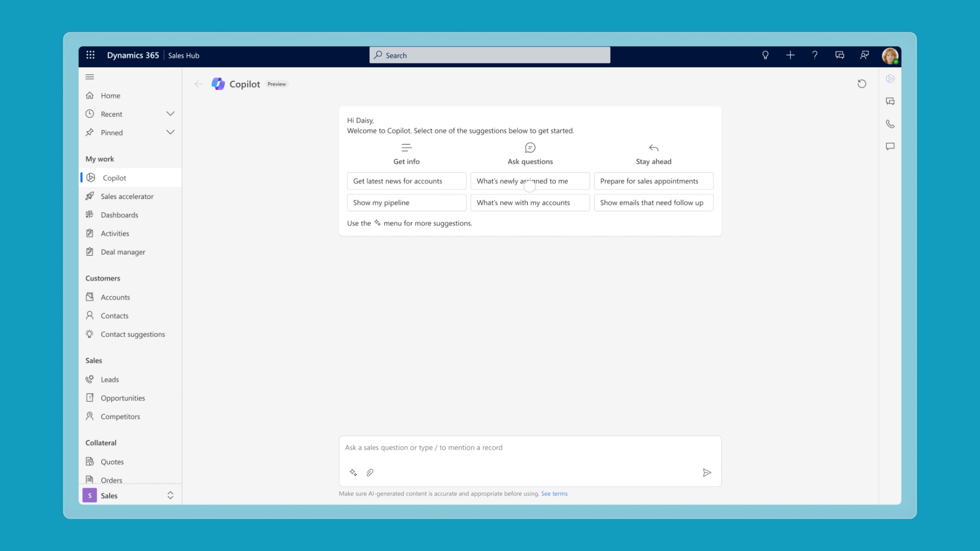This screenshot has height=551, width=980.
Task: Create new record with the plus icon
Action: point(790,55)
